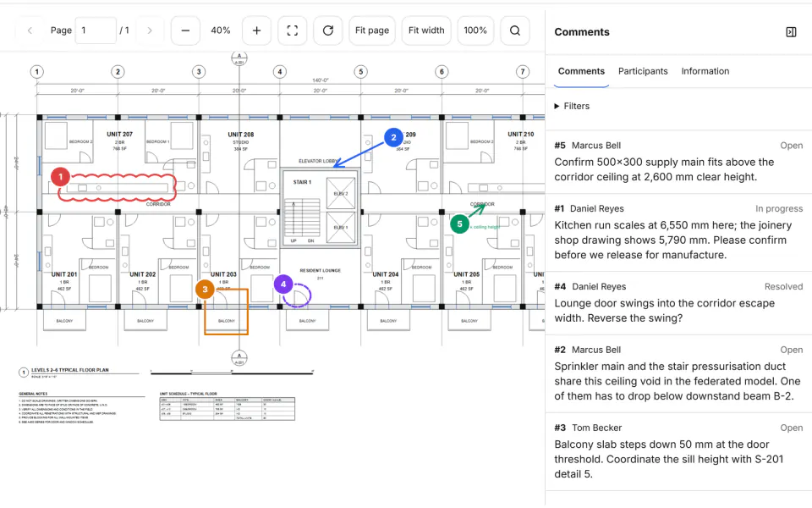Select purple markup pin 4
The image size is (812, 508).
(283, 284)
